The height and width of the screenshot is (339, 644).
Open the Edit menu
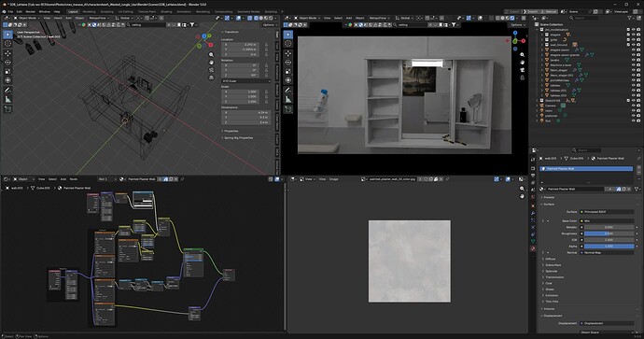[x=20, y=11]
